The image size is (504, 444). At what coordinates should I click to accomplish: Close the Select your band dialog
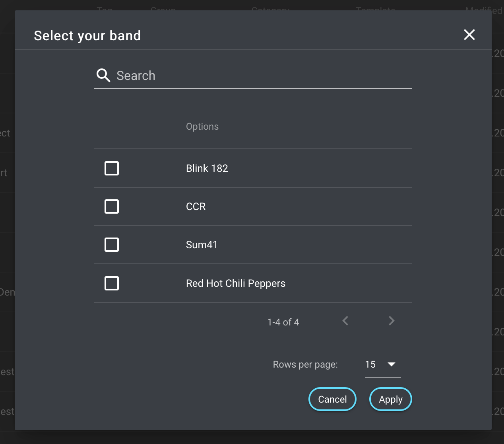click(469, 35)
